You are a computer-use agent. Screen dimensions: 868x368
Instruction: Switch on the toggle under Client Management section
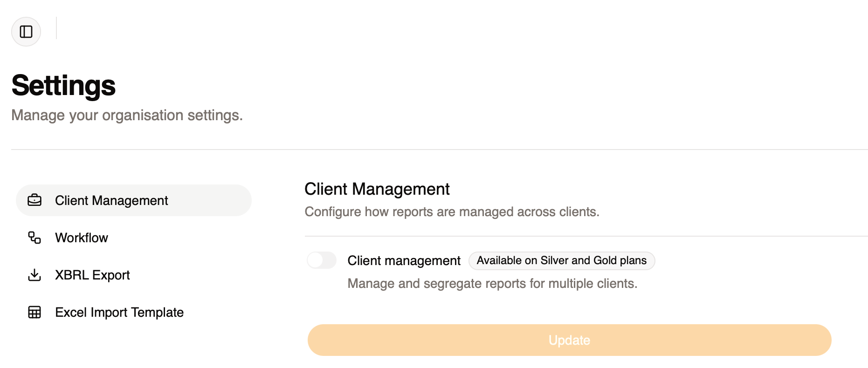point(322,260)
